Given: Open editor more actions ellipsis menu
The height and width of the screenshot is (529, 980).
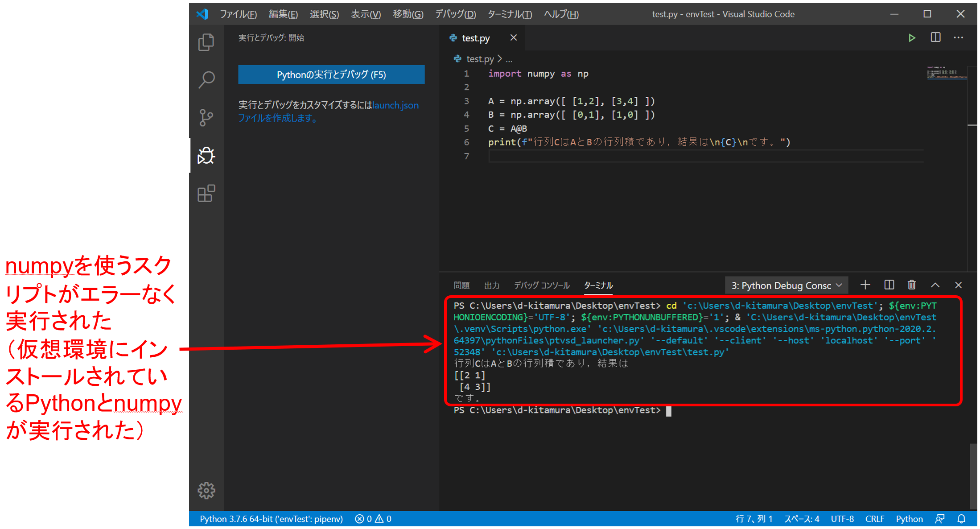Looking at the screenshot, I should 958,37.
